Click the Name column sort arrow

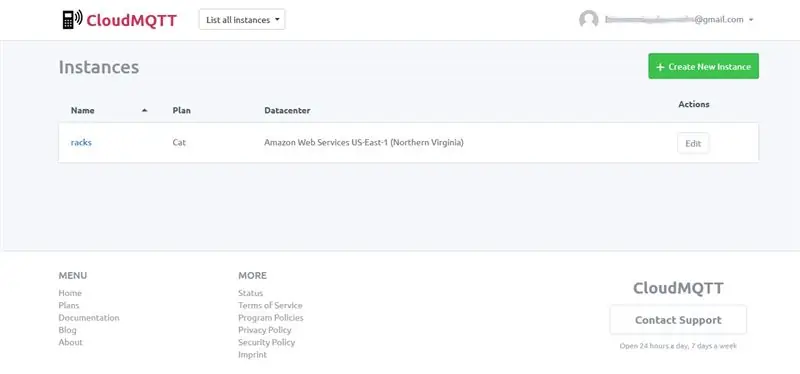point(144,110)
